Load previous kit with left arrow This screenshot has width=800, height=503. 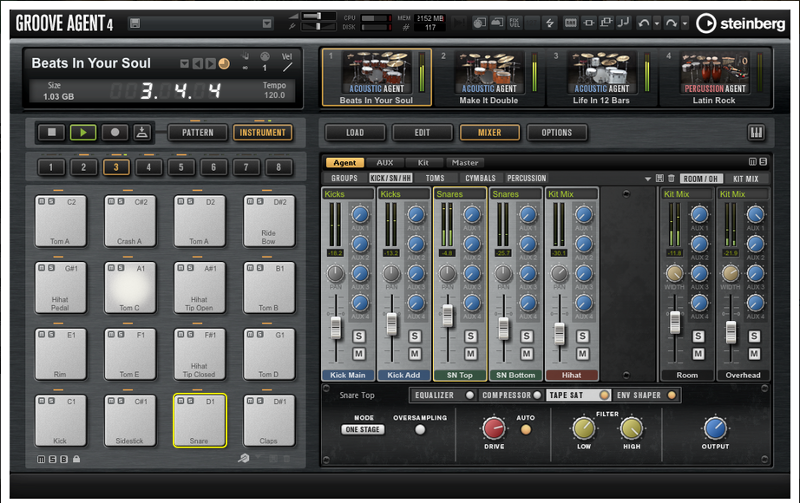pyautogui.click(x=197, y=64)
